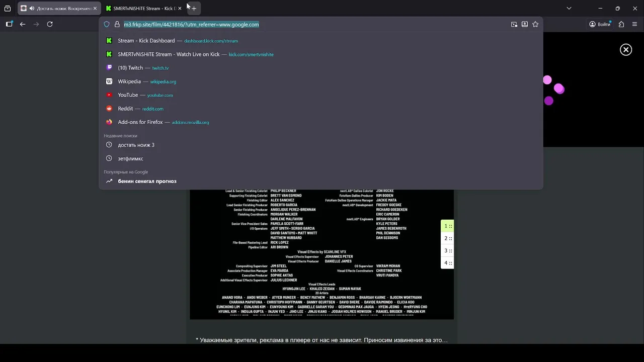The width and height of the screenshot is (644, 362).
Task: Click the Войти account button
Action: [600, 24]
